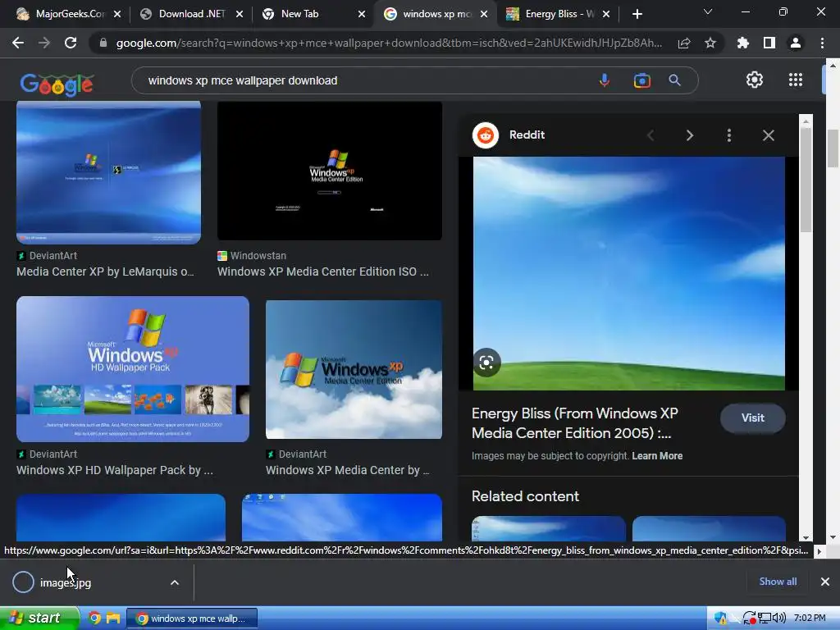Select the Windows XP Media Center clouds thumbnail
The height and width of the screenshot is (630, 840).
point(354,370)
